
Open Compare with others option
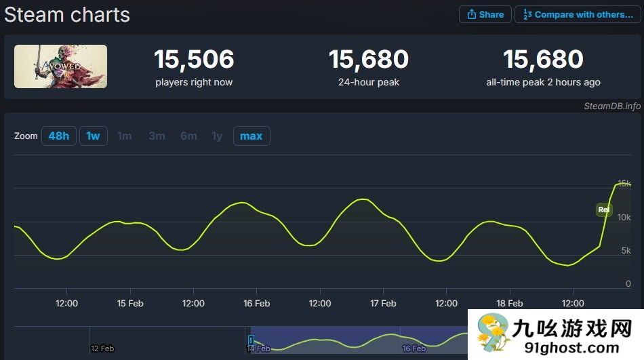(578, 14)
